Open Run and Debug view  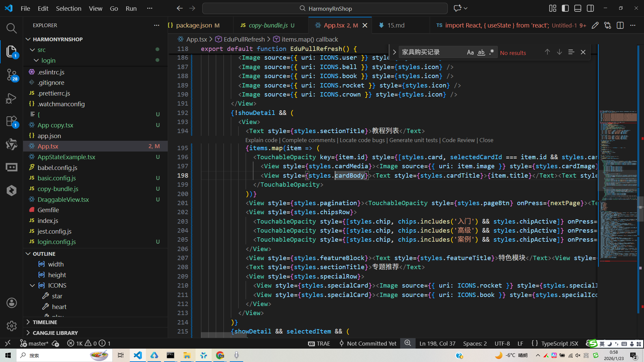click(11, 98)
